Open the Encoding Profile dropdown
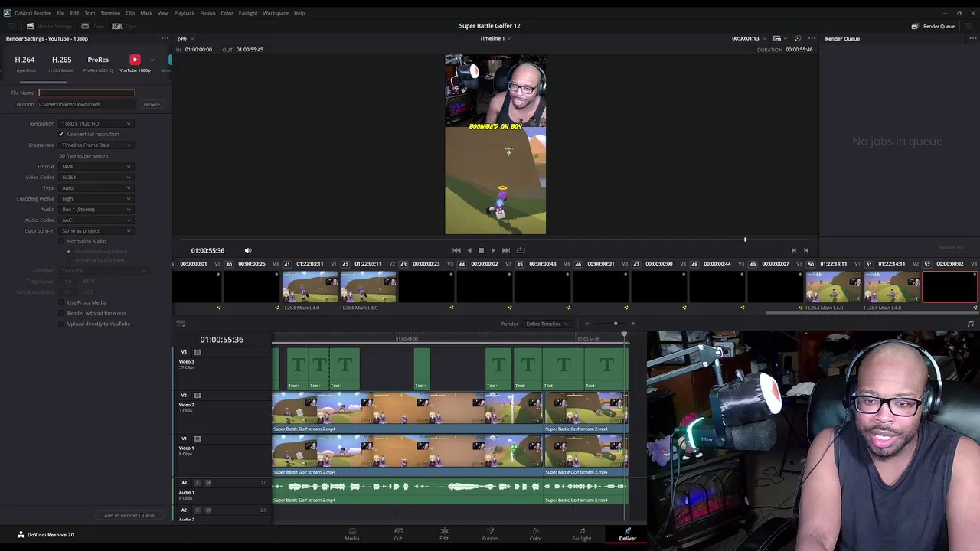 (96, 198)
